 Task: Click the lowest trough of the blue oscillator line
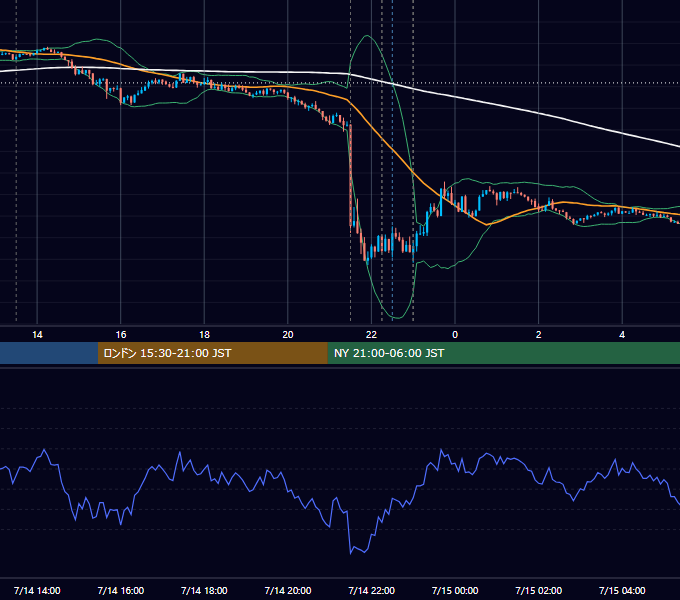(x=350, y=553)
